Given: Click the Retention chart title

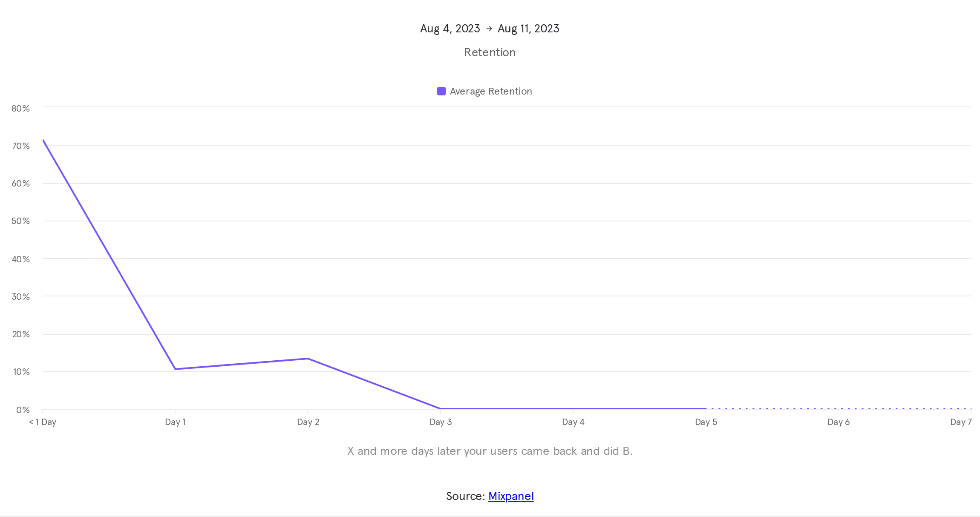Looking at the screenshot, I should [490, 52].
